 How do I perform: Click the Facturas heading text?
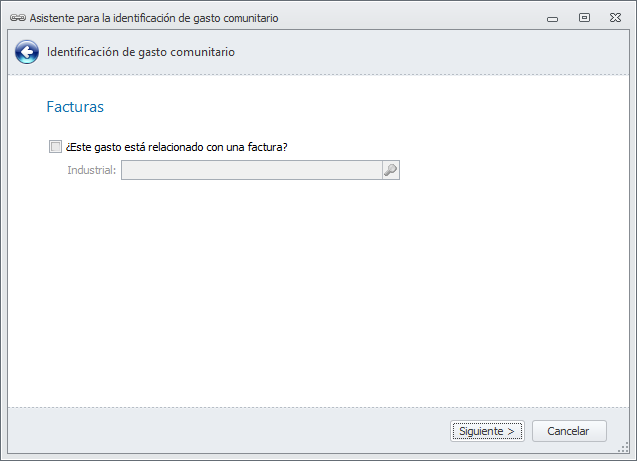[x=75, y=107]
